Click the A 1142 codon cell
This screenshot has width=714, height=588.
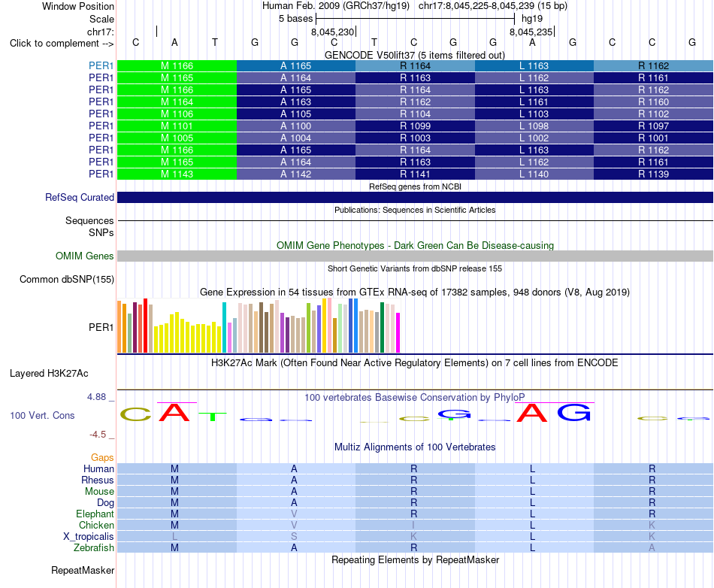click(x=296, y=174)
